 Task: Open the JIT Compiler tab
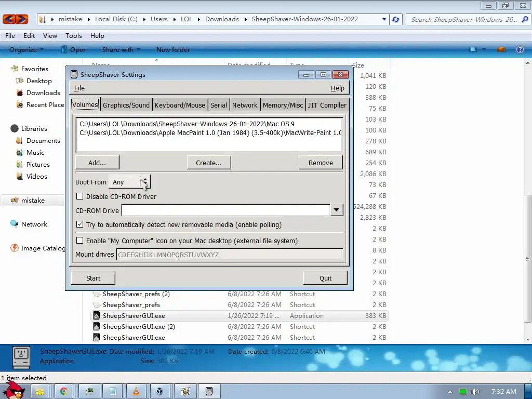coord(327,105)
